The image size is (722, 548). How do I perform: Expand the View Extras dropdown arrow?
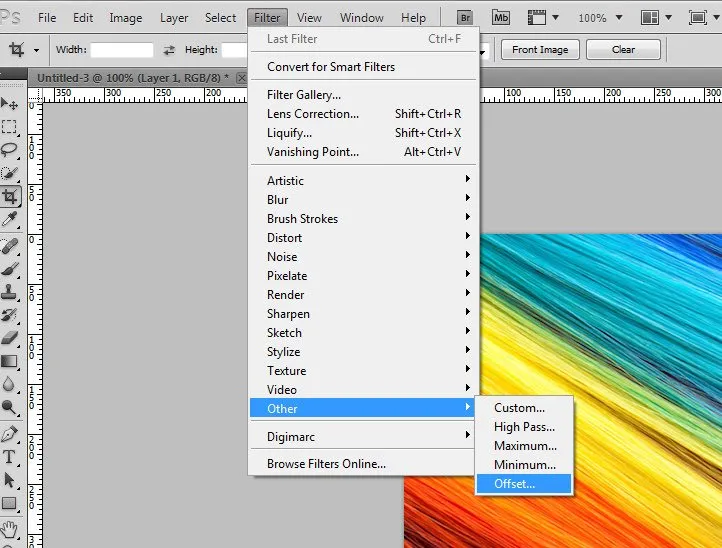click(556, 17)
